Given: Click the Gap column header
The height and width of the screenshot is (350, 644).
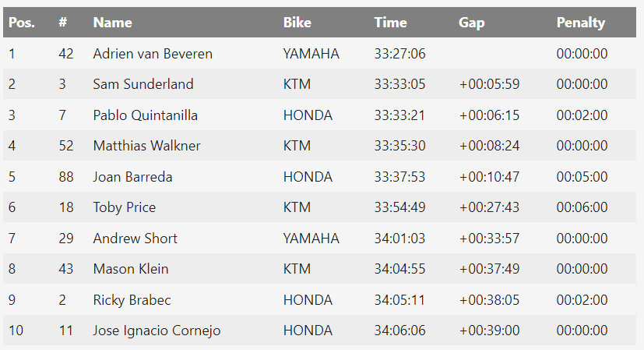Looking at the screenshot, I should tap(472, 23).
